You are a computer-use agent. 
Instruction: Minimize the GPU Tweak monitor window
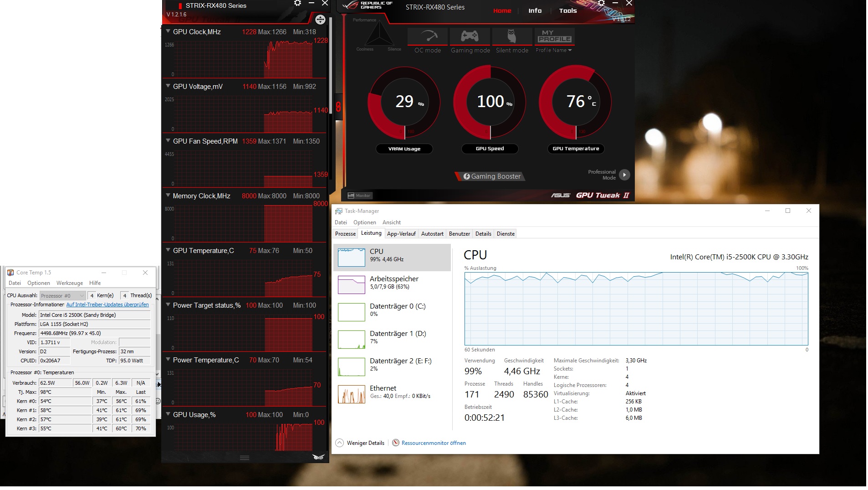[x=311, y=3]
